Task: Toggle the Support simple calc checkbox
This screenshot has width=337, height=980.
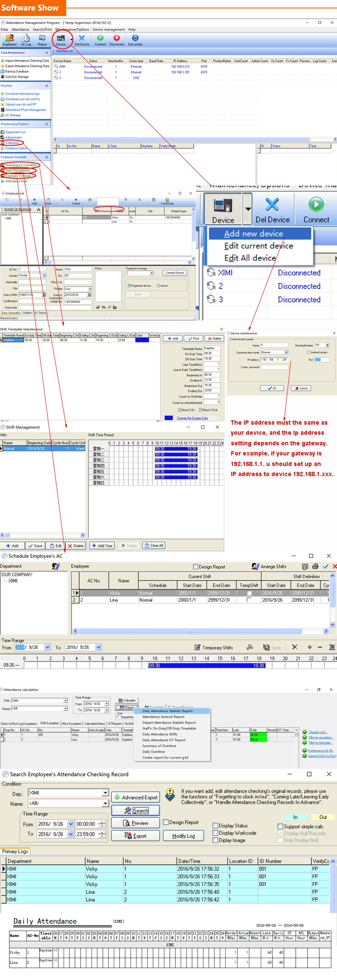Action: pyautogui.click(x=280, y=827)
